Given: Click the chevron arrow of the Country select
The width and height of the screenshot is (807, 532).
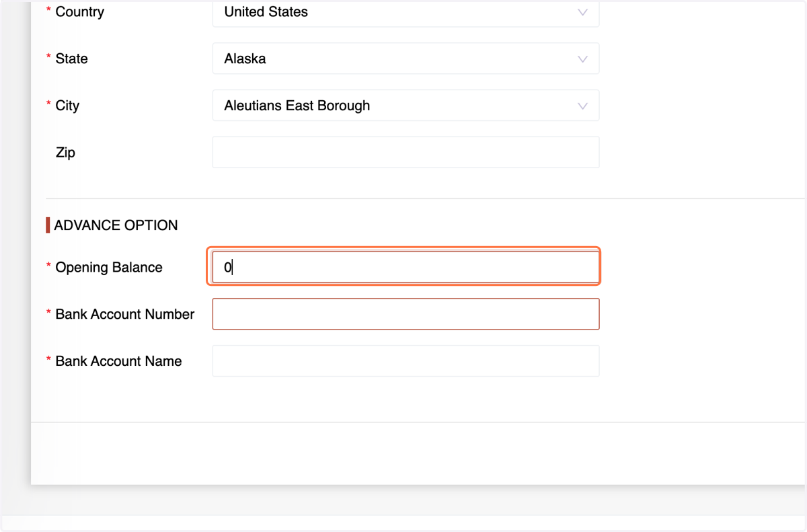Looking at the screenshot, I should (582, 12).
